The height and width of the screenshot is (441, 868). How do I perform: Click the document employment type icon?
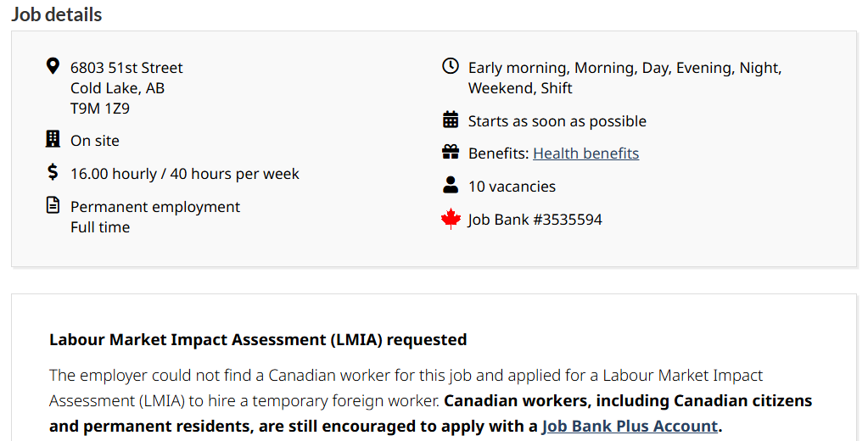click(x=53, y=205)
